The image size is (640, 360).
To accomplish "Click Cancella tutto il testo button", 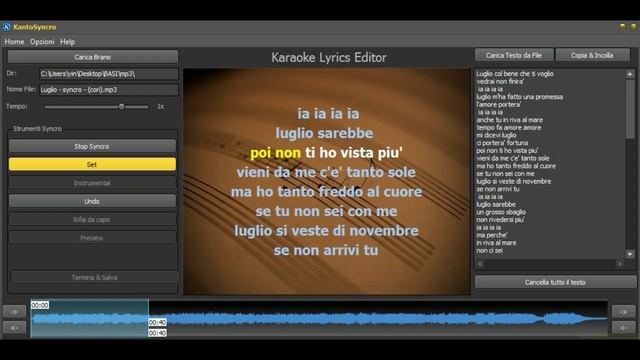I will [x=555, y=282].
